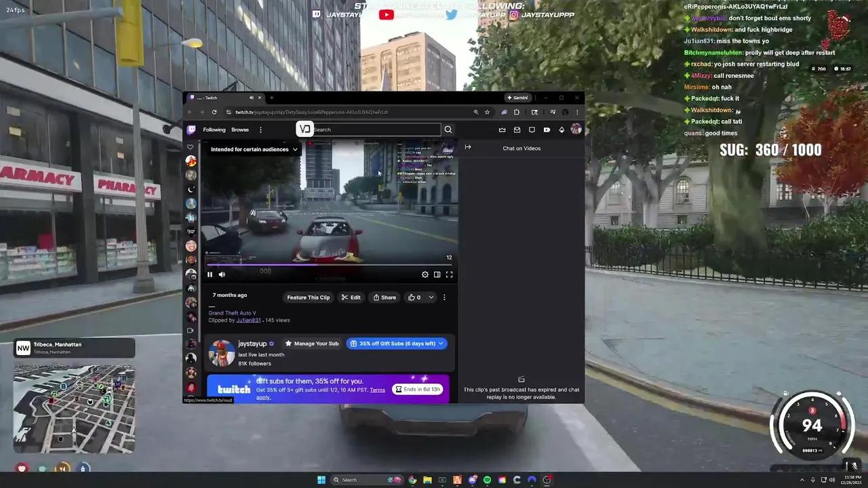Switch the clip player to theater mode
Viewport: 868px width, 488px height.
point(437,274)
